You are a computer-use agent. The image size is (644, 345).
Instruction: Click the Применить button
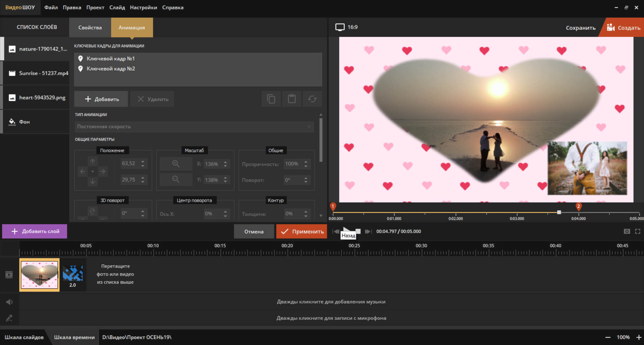tap(302, 231)
